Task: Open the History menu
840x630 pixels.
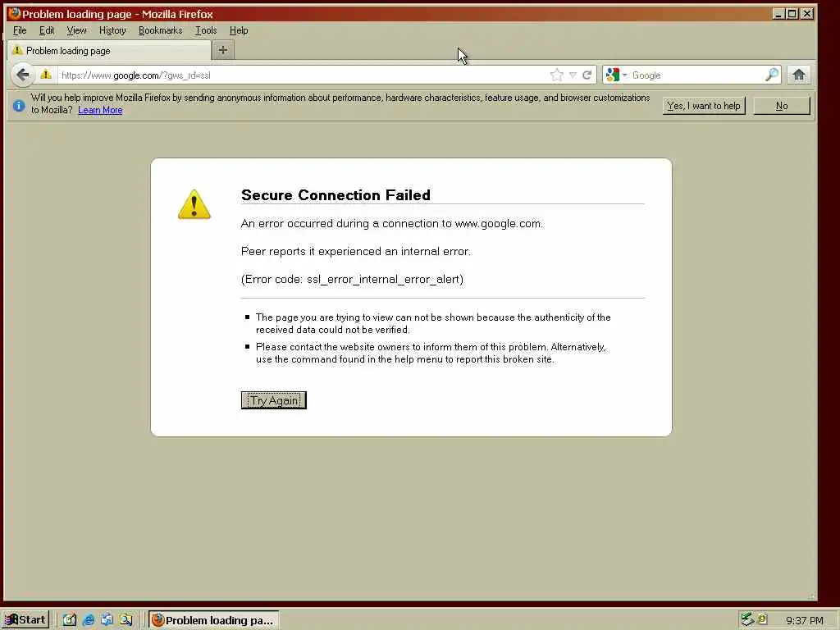Action: (x=112, y=30)
